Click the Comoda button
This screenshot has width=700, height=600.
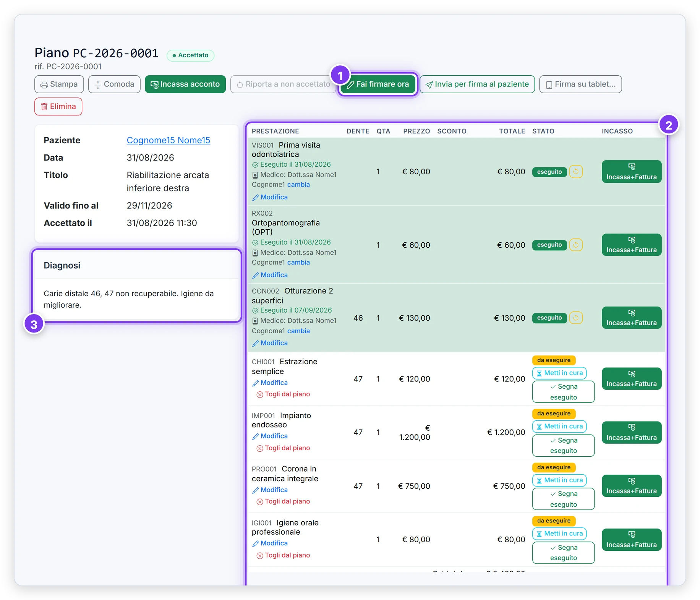click(114, 84)
